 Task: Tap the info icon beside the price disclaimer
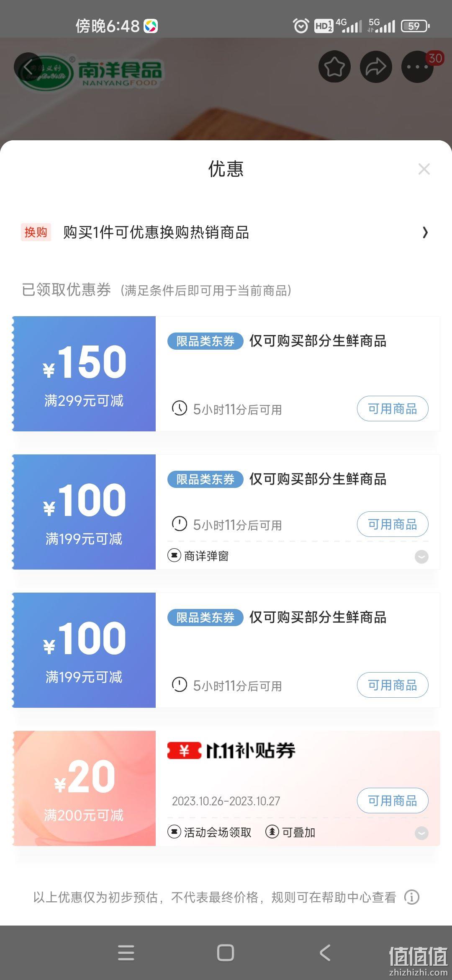coord(412,897)
